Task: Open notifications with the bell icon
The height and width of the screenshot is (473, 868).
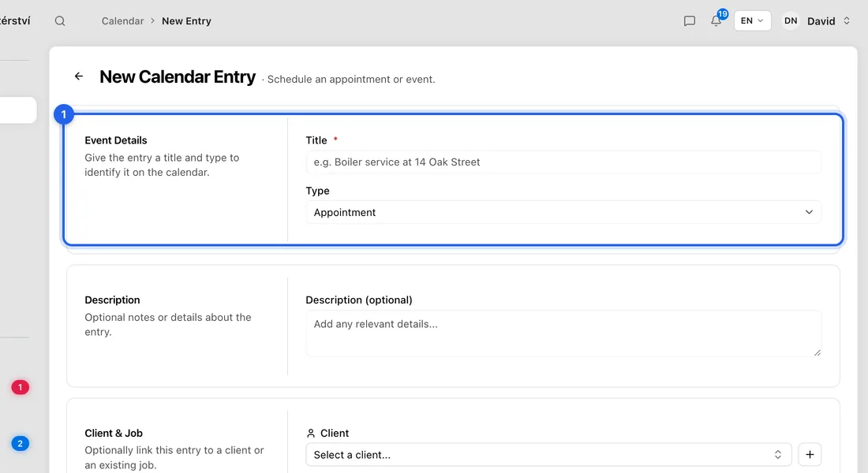Action: pos(716,21)
